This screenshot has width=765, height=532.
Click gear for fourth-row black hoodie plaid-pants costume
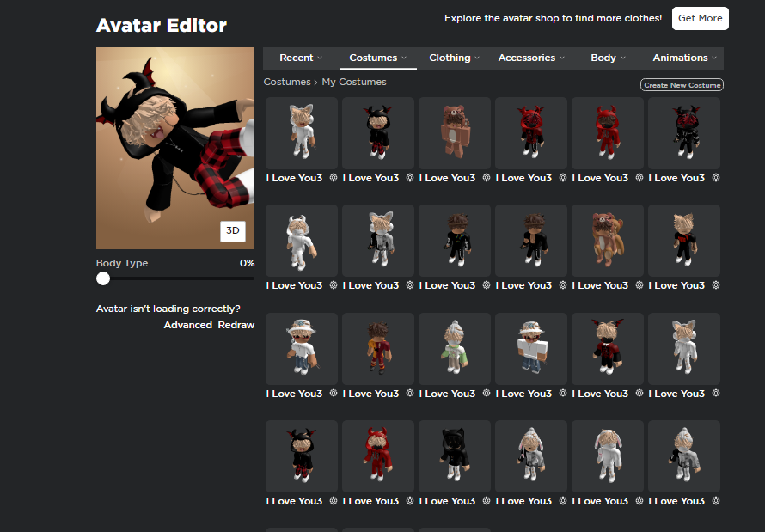coord(334,501)
